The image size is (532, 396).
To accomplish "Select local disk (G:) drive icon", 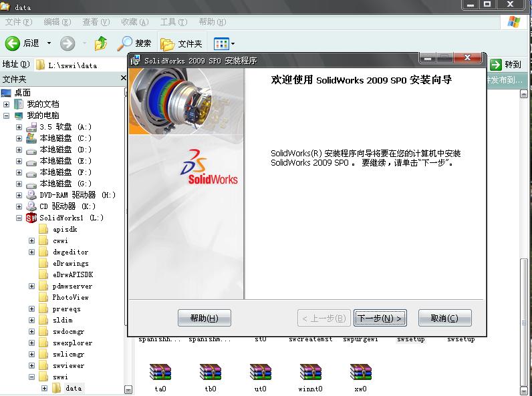I will 31,185.
